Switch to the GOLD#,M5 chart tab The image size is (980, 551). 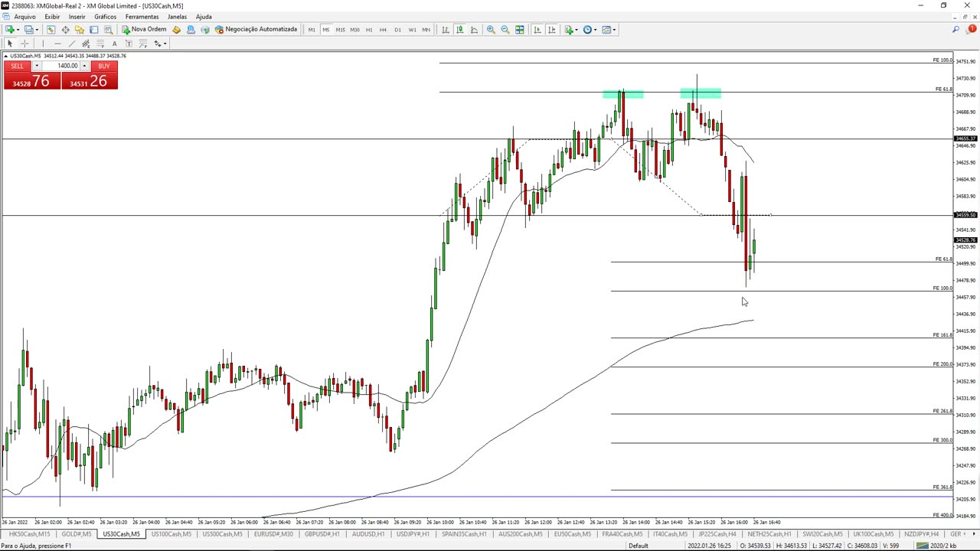76,534
